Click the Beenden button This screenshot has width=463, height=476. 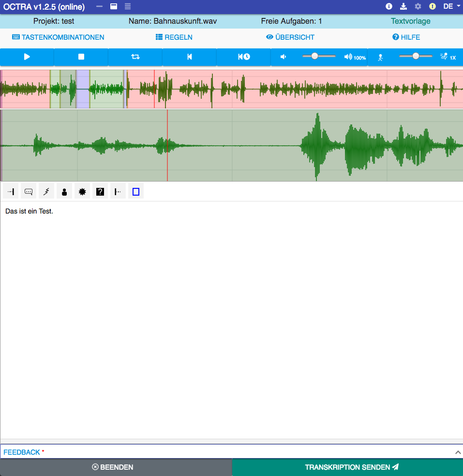click(x=116, y=467)
